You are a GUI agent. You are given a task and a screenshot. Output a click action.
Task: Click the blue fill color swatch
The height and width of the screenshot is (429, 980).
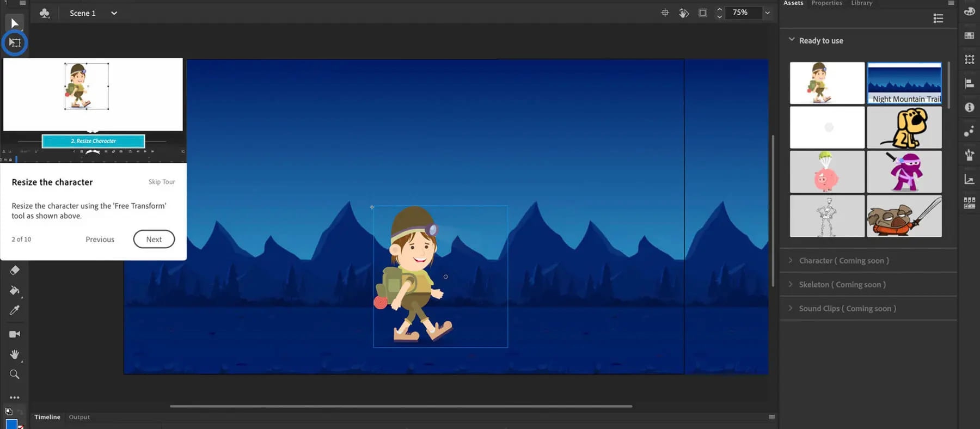pyautogui.click(x=11, y=424)
